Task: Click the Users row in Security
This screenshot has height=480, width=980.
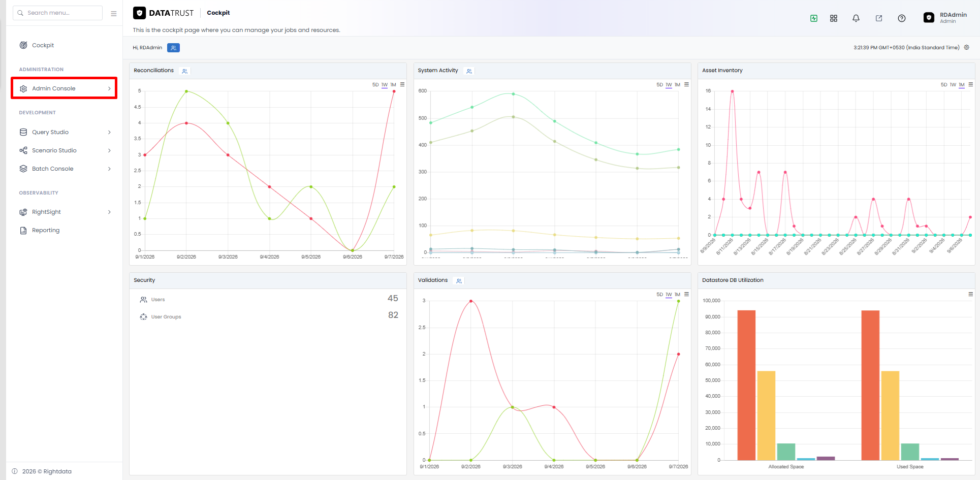Action: click(x=268, y=299)
